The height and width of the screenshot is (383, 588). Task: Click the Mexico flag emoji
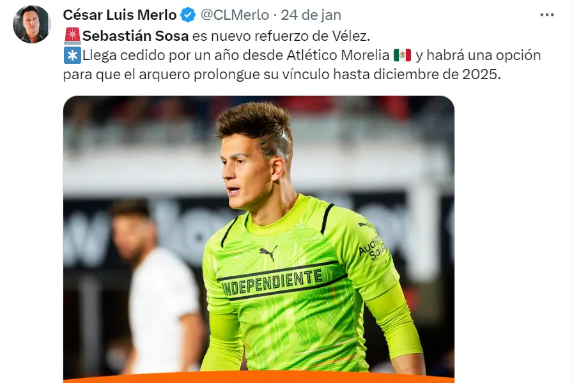click(403, 56)
